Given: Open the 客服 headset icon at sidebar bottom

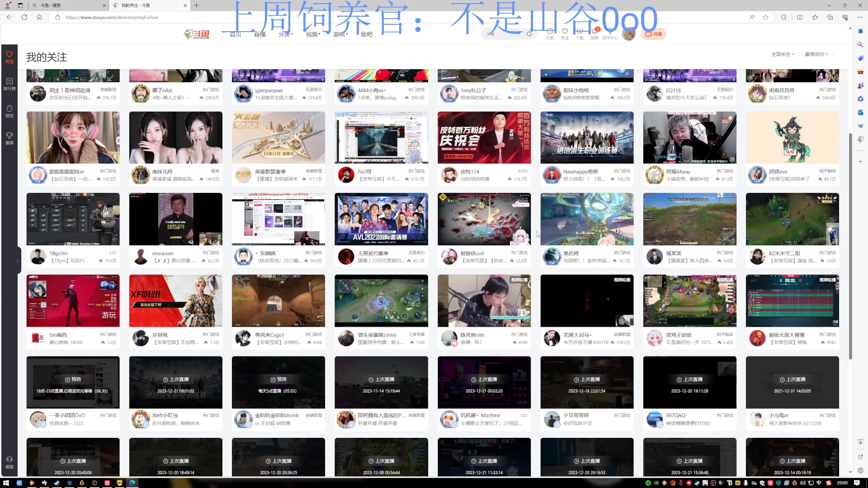Looking at the screenshot, I should click(x=9, y=462).
